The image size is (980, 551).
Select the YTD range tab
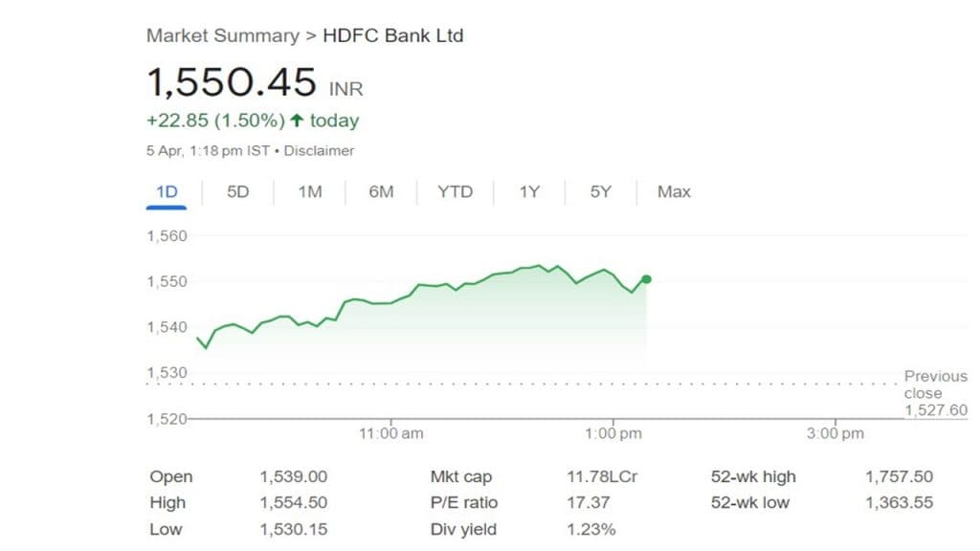pos(455,191)
